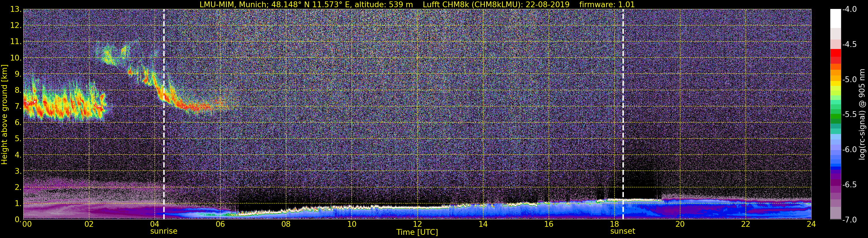Click the 06 tick on the time axis

click(220, 224)
